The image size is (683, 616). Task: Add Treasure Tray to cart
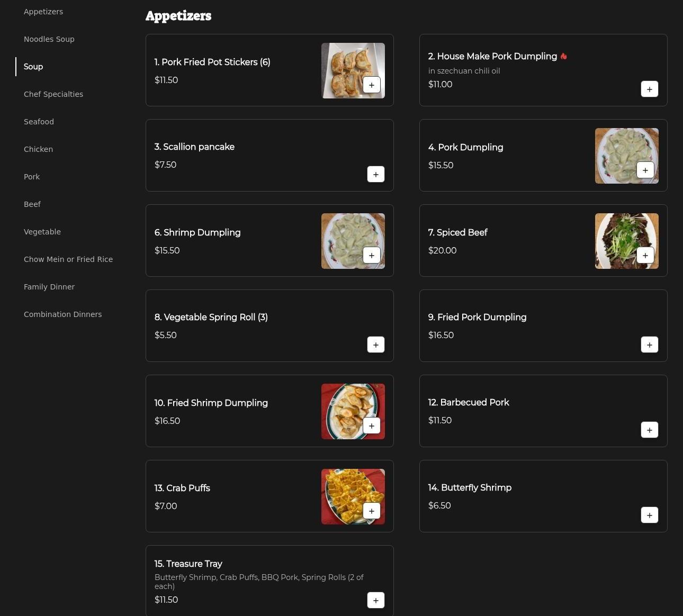[375, 600]
